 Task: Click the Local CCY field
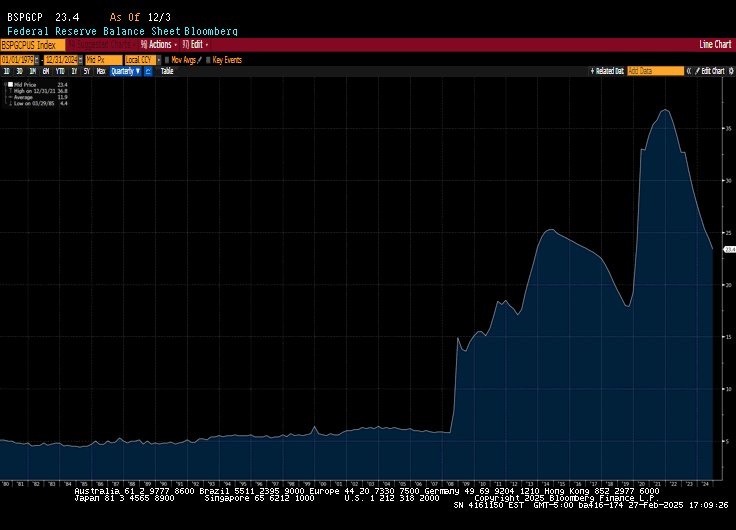140,60
